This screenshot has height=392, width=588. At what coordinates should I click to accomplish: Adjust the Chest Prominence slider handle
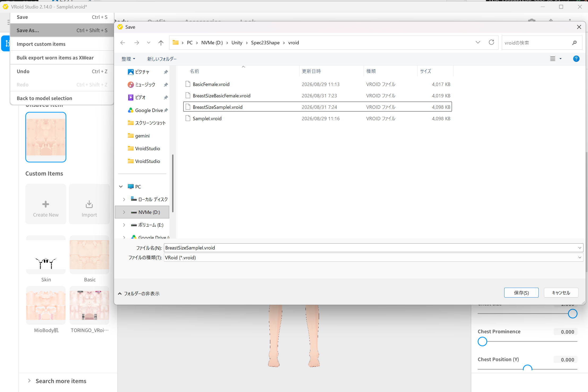click(482, 342)
